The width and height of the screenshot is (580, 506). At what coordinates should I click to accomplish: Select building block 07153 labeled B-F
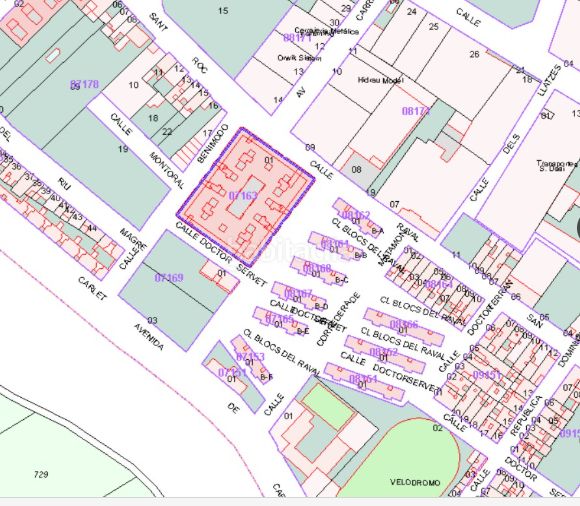(252, 360)
